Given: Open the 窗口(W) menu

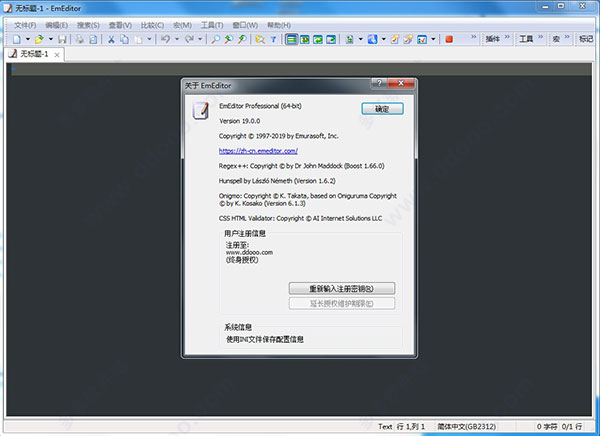Looking at the screenshot, I should 245,25.
